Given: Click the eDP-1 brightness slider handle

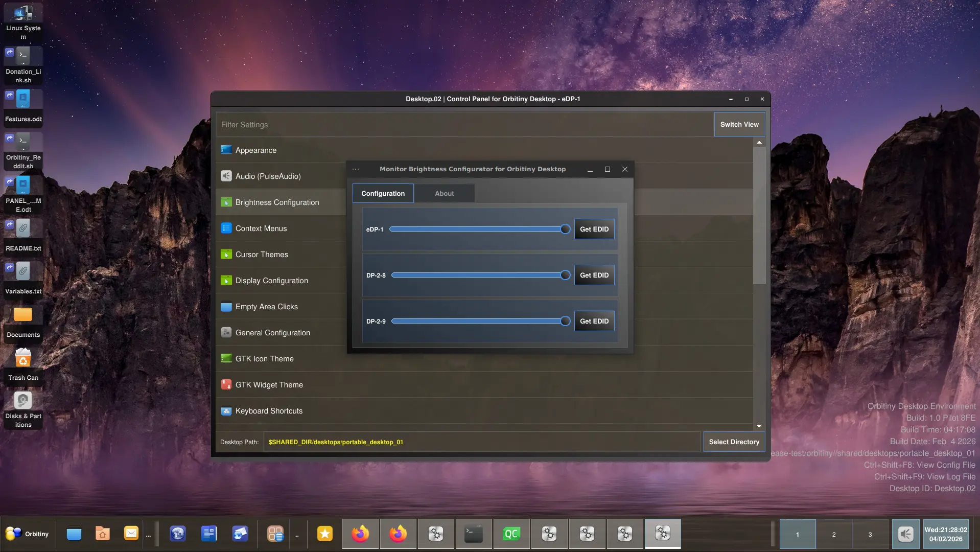Looking at the screenshot, I should (565, 229).
